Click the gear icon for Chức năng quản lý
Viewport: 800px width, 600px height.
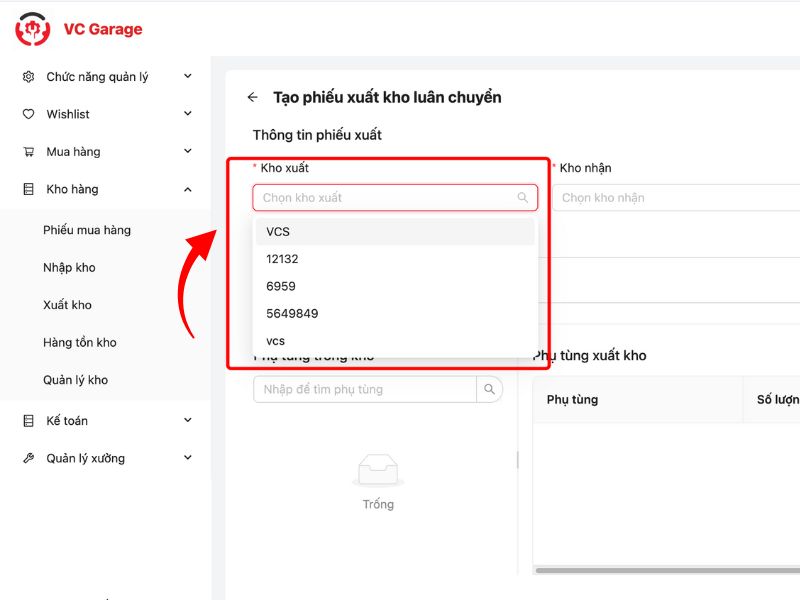point(28,77)
